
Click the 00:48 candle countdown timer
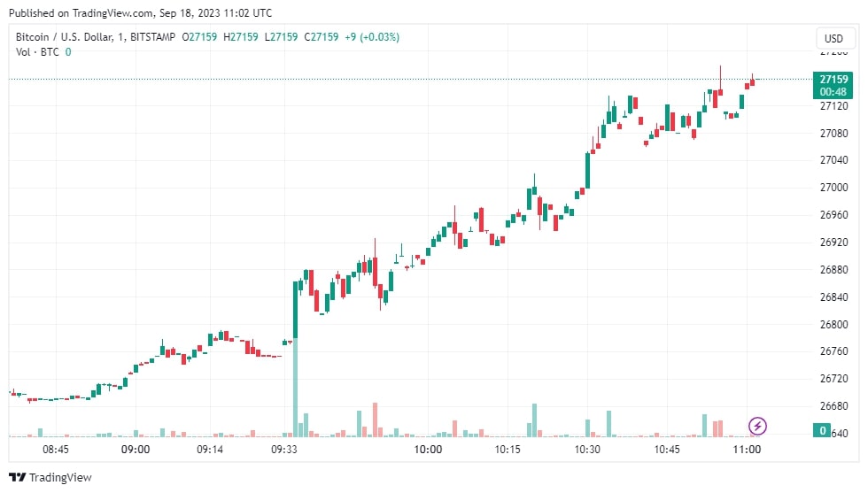click(833, 91)
